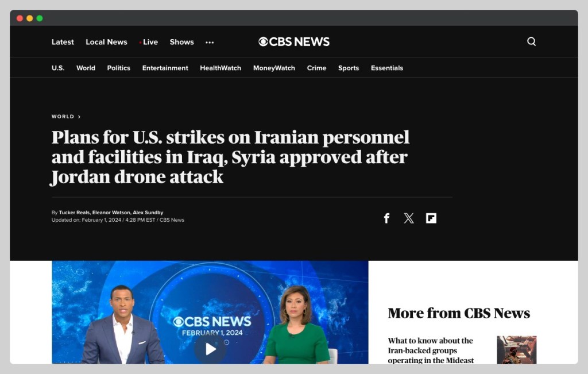Open Iran-backed groups related article

[431, 350]
